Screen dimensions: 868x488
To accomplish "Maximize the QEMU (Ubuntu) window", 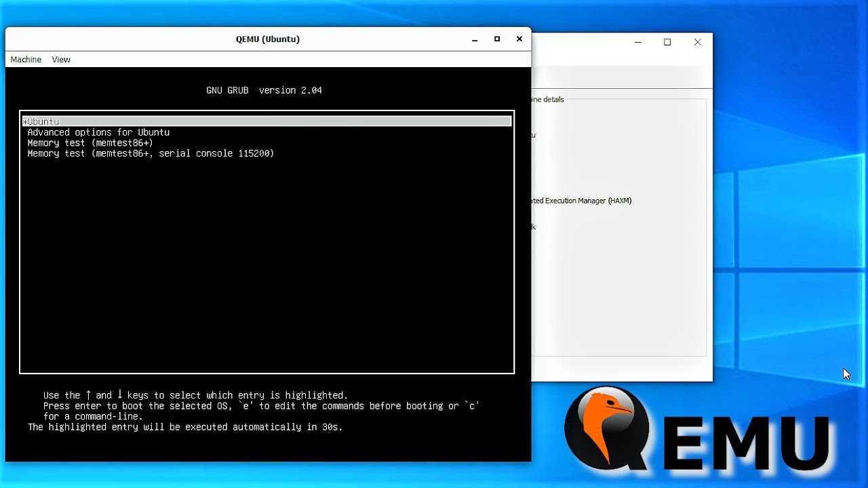I will point(497,39).
